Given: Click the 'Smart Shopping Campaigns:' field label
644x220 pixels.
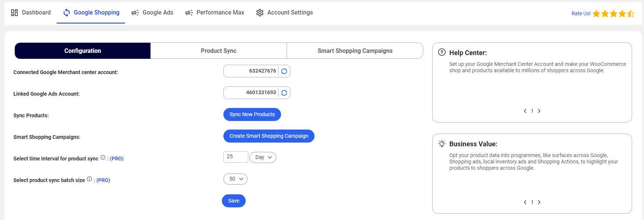Looking at the screenshot, I should click(47, 137).
